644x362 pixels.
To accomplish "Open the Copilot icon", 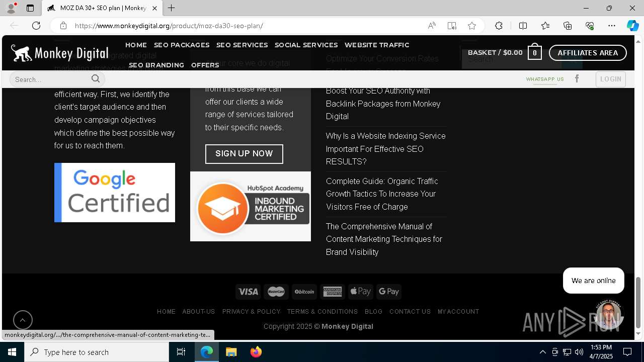I will click(632, 26).
